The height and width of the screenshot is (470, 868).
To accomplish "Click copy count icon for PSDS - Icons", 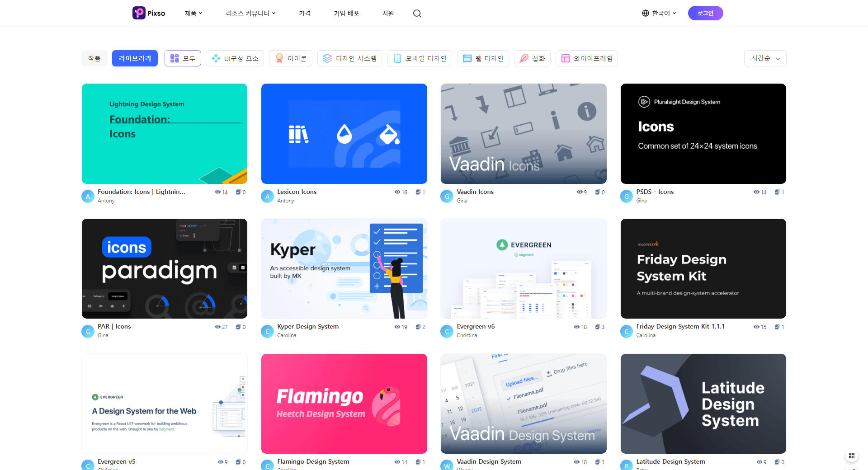I will 777,192.
